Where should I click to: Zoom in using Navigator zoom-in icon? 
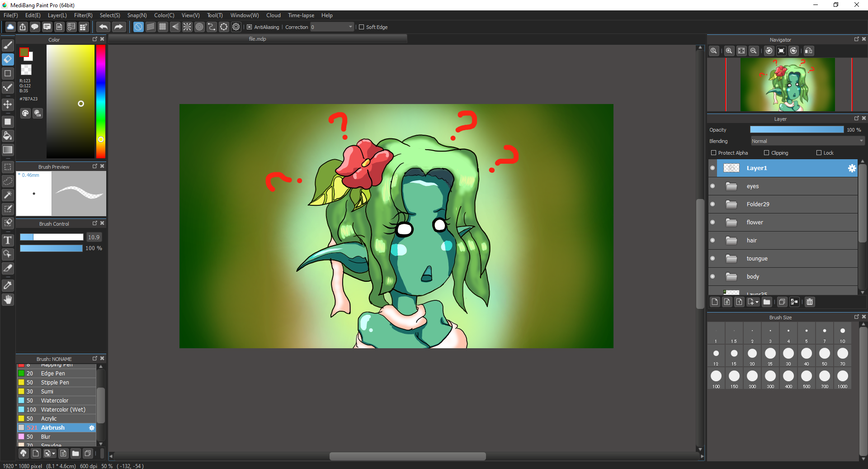pyautogui.click(x=729, y=51)
